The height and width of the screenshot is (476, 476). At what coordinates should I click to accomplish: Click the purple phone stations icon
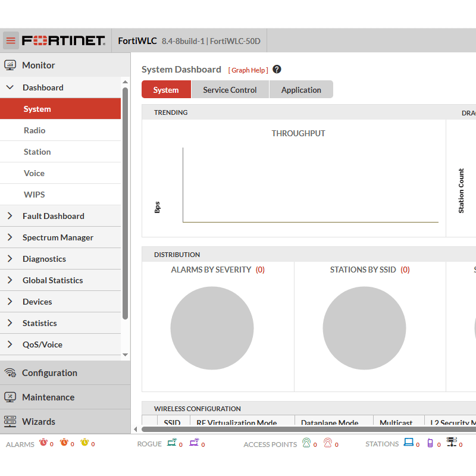[430, 443]
